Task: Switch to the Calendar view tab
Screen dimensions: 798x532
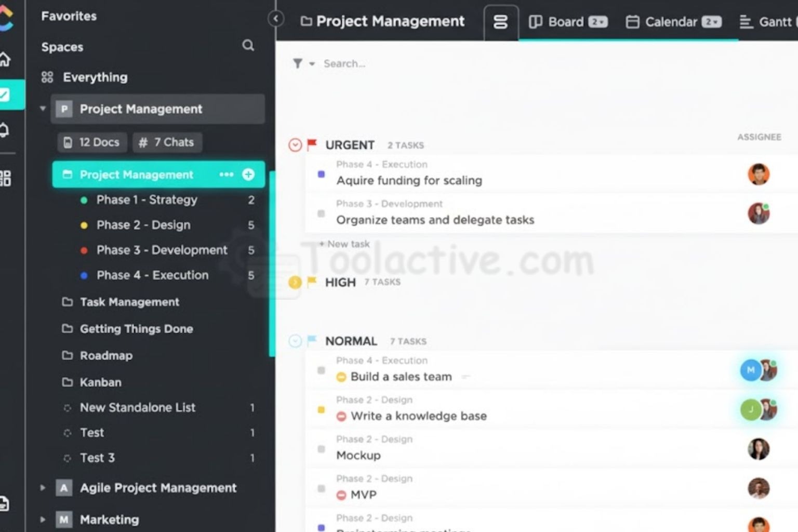Action: pyautogui.click(x=672, y=22)
